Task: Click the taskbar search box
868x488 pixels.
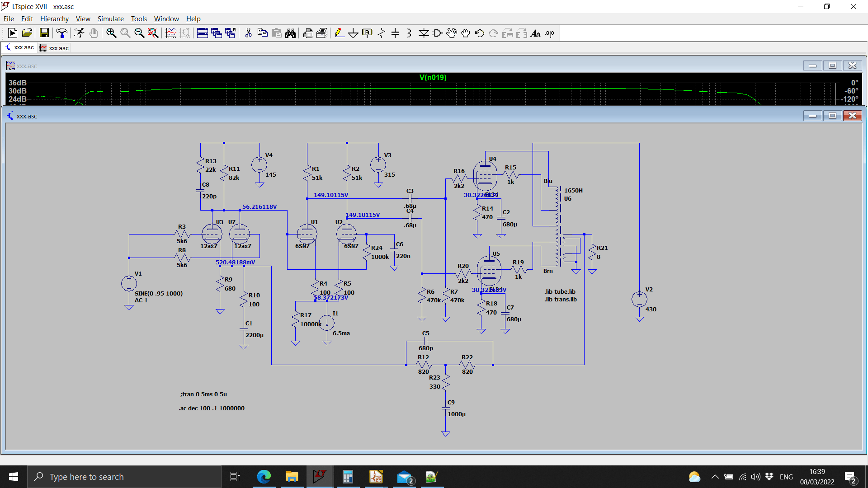Action: [x=124, y=477]
